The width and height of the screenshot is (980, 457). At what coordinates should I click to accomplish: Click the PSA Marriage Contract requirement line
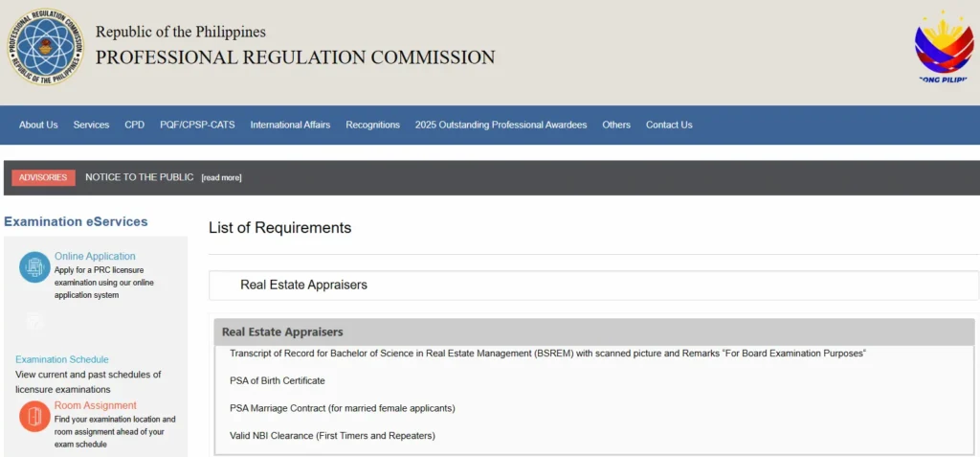tap(343, 408)
